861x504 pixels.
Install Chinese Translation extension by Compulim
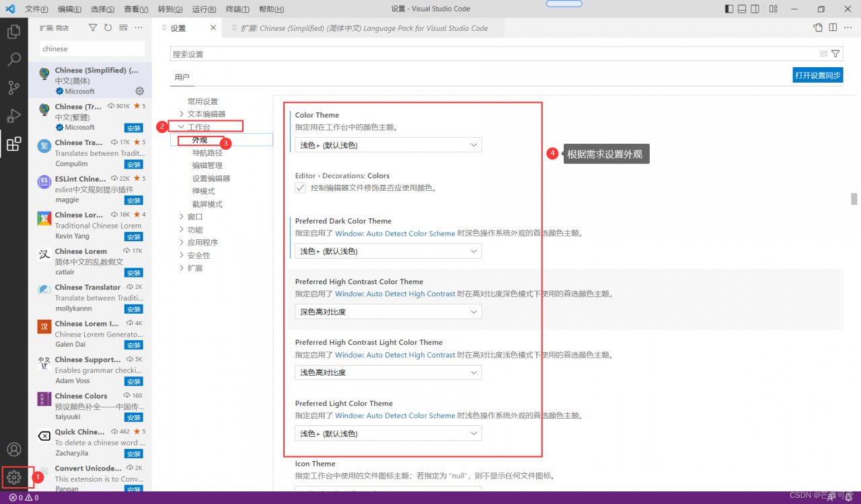pyautogui.click(x=133, y=165)
